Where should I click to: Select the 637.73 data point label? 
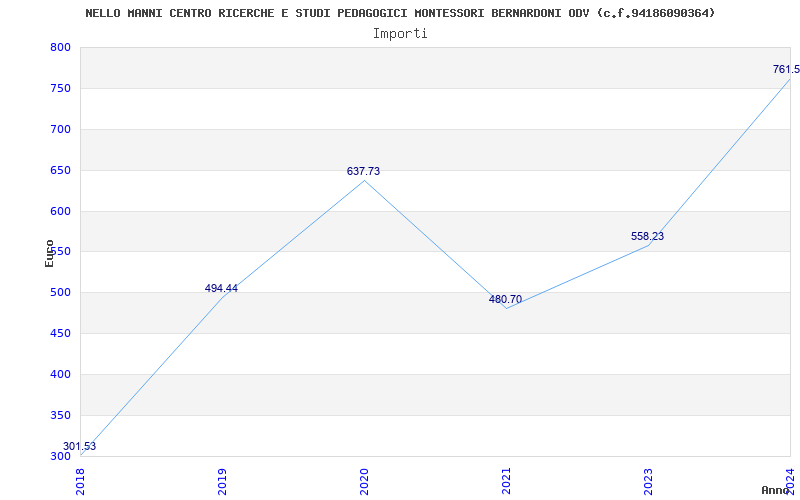pos(363,171)
